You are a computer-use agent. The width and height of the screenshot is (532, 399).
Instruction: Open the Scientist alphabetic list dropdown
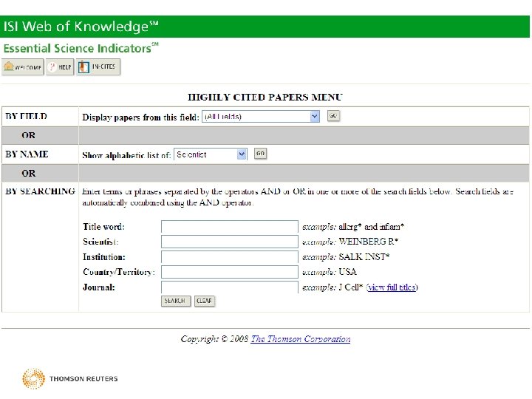point(211,154)
